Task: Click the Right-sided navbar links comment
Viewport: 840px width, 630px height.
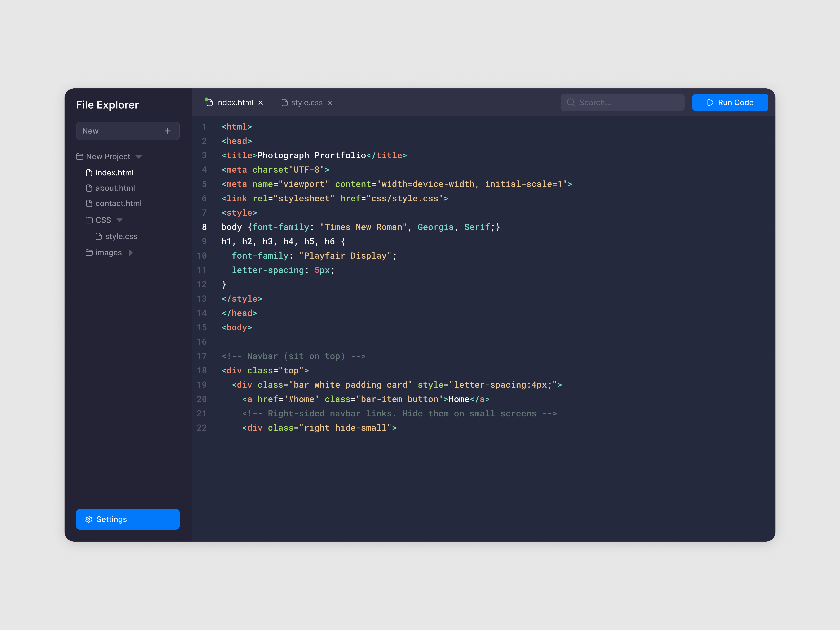Action: (400, 413)
